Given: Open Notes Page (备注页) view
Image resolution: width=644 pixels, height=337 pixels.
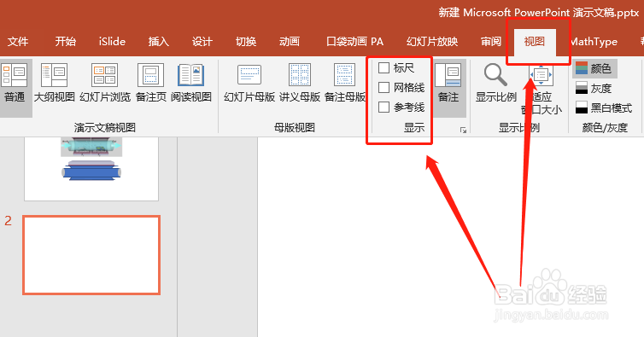Looking at the screenshot, I should coord(150,84).
